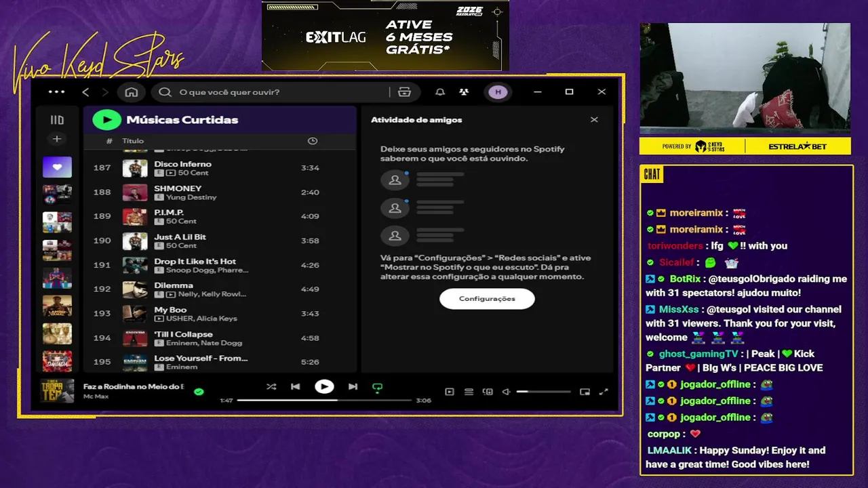Open Connect to a device icon

488,392
